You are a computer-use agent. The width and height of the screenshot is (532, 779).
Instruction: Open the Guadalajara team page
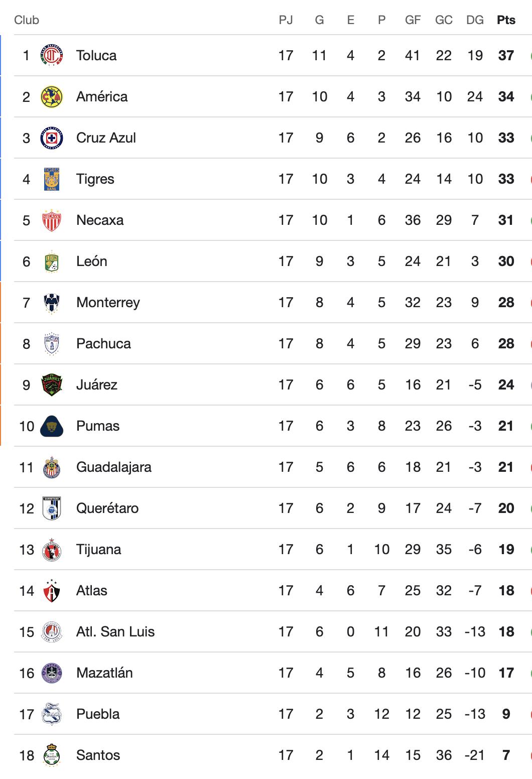113,467
